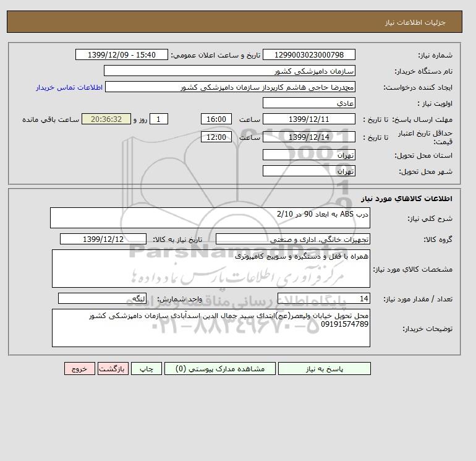Click the buyer organization name field
The height and width of the screenshot is (461, 476).
(229, 71)
